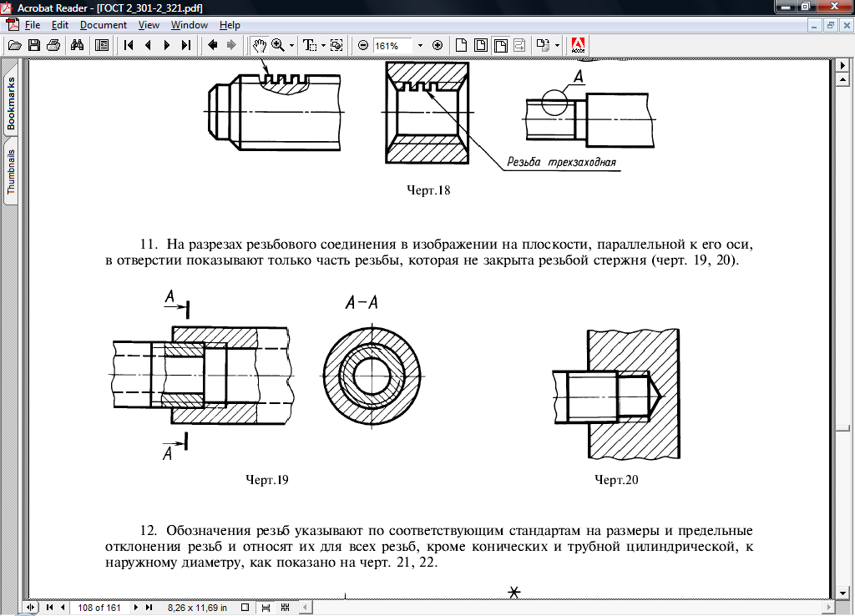
Task: Go to next page from status bar
Action: [x=136, y=608]
